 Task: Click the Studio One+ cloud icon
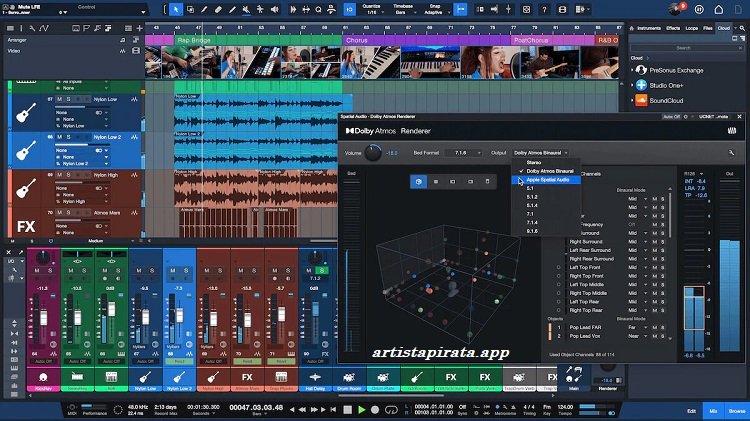(x=641, y=85)
